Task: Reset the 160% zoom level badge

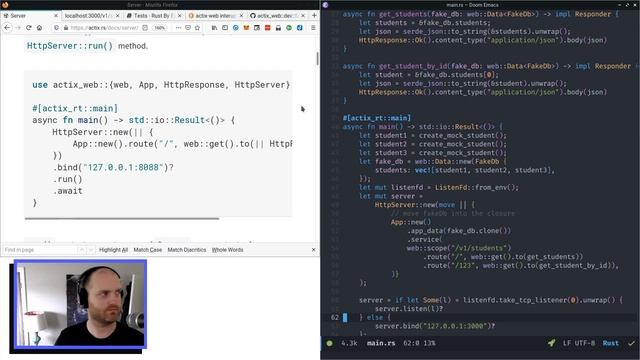Action: coord(160,28)
